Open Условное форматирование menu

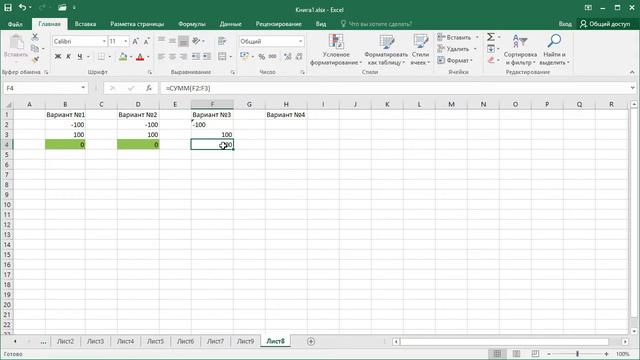pos(336,50)
